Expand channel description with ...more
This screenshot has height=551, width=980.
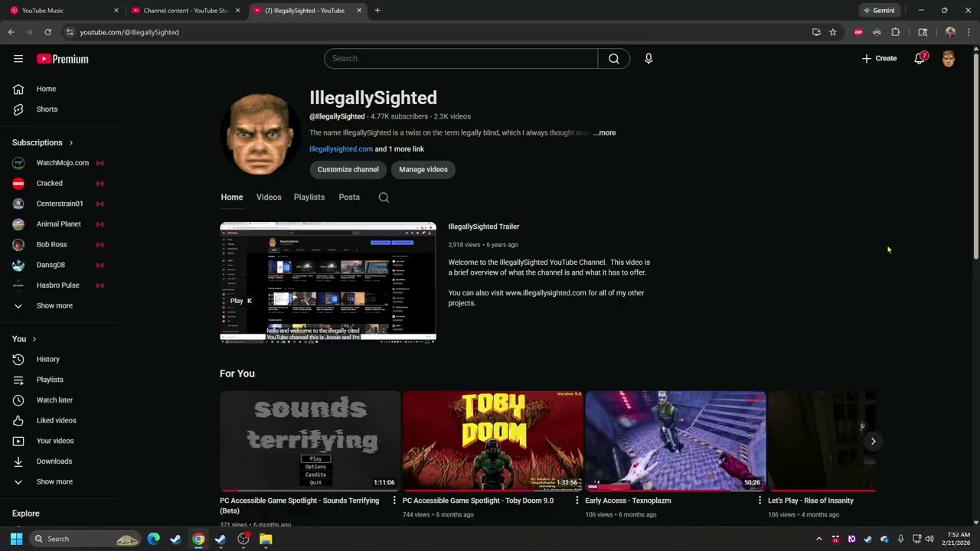[x=604, y=133]
